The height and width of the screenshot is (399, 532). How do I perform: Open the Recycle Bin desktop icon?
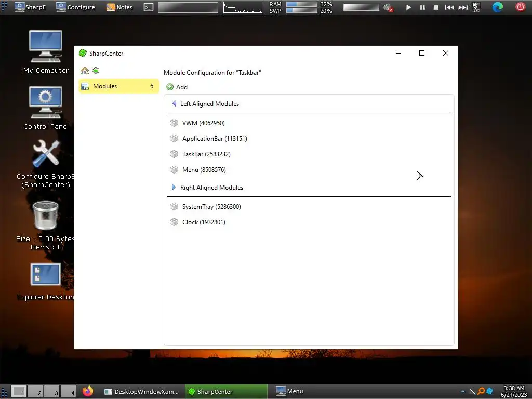pos(46,225)
